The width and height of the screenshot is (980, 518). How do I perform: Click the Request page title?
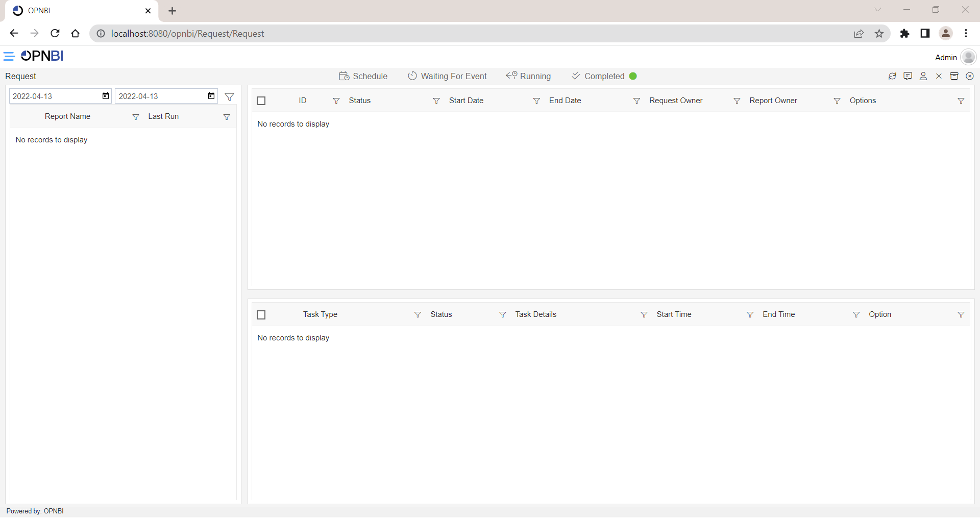tap(21, 76)
